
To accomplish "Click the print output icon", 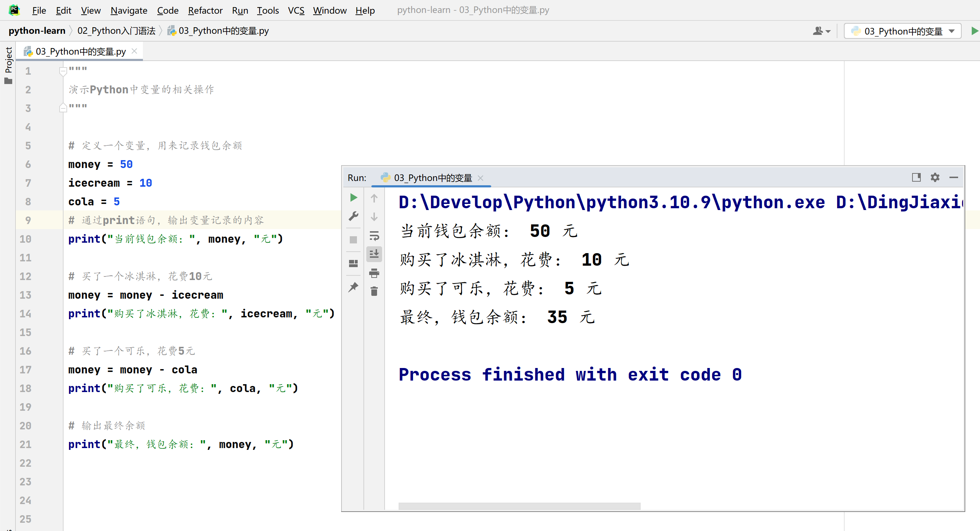I will tap(374, 273).
